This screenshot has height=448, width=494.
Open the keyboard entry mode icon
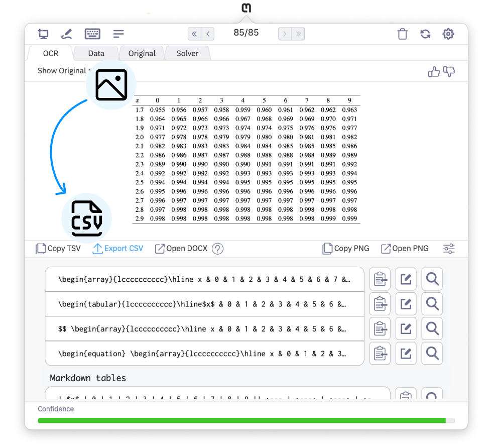(92, 34)
